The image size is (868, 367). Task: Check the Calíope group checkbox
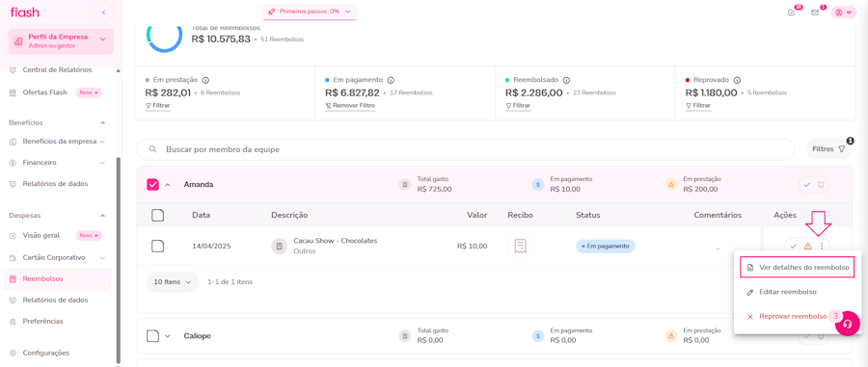[152, 335]
